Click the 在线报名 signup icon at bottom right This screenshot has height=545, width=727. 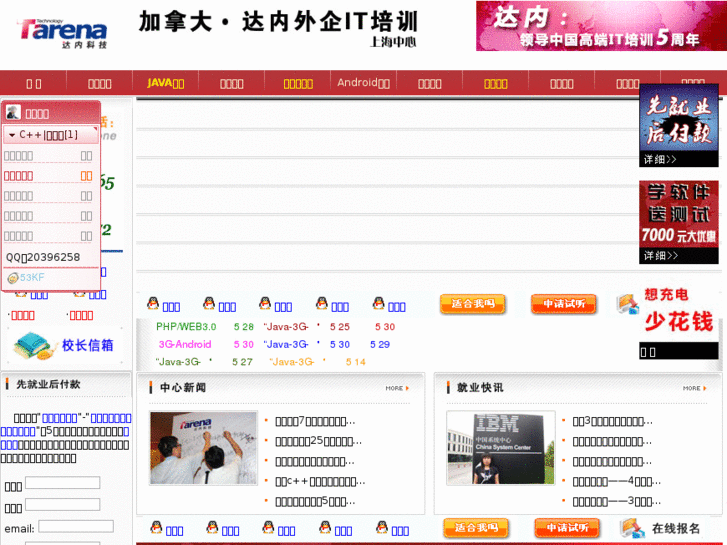coord(630,528)
